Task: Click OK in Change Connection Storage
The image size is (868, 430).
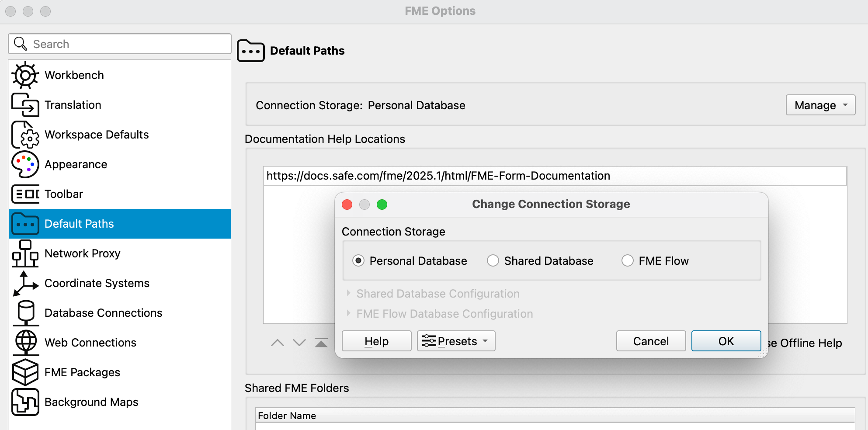Action: 726,341
